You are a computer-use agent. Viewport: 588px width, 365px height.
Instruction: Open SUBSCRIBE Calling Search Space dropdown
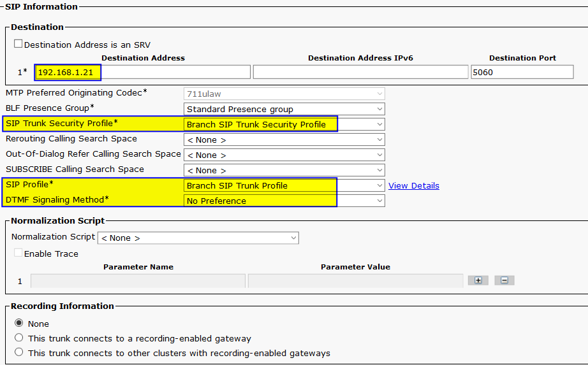click(284, 171)
